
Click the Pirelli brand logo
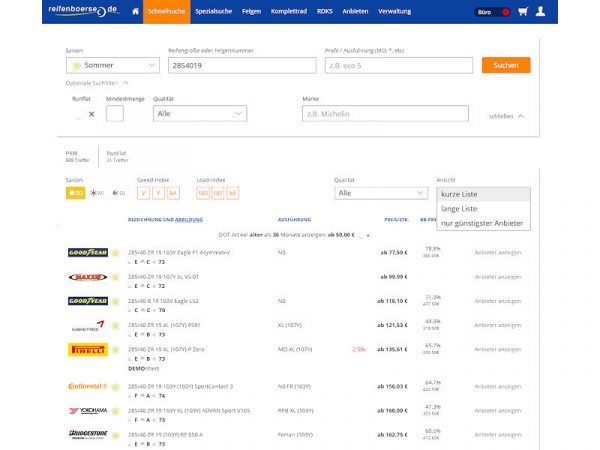tap(88, 350)
